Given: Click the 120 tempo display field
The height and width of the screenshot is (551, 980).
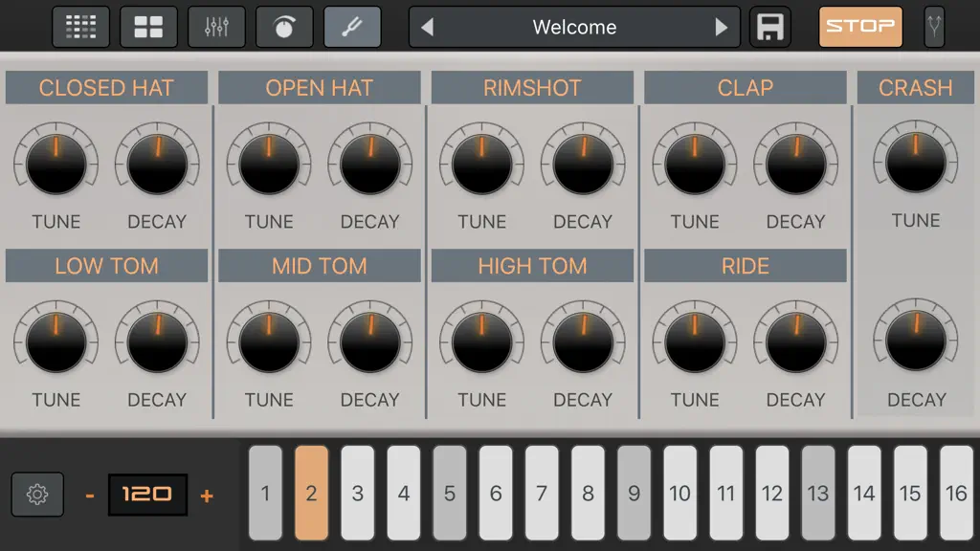Looking at the screenshot, I should [147, 495].
